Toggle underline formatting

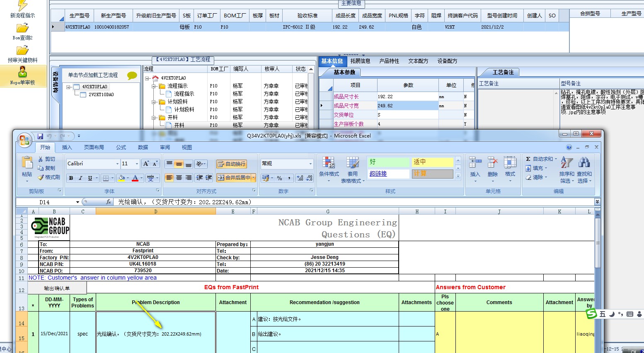(90, 178)
